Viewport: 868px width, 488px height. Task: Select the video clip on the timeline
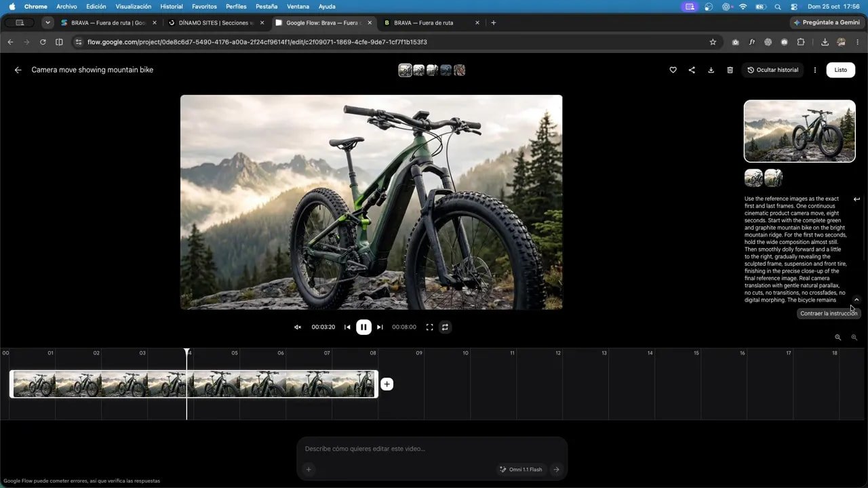coord(194,384)
